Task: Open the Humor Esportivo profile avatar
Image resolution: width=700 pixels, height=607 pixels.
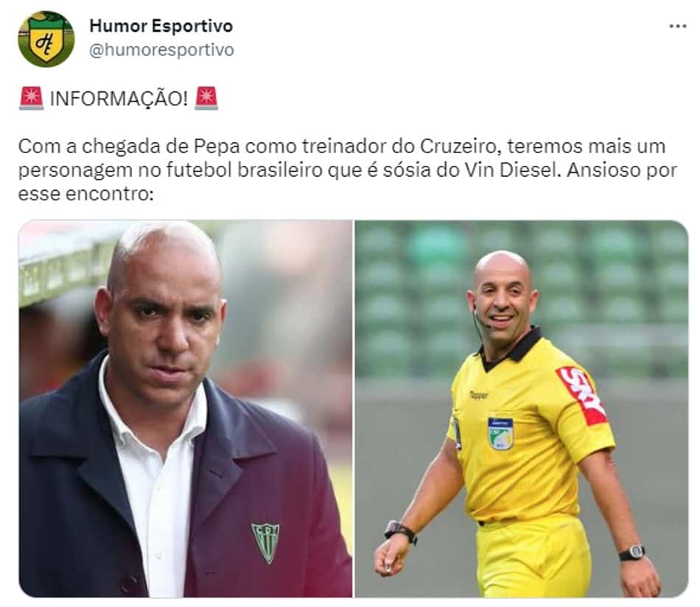Action: pyautogui.click(x=46, y=39)
